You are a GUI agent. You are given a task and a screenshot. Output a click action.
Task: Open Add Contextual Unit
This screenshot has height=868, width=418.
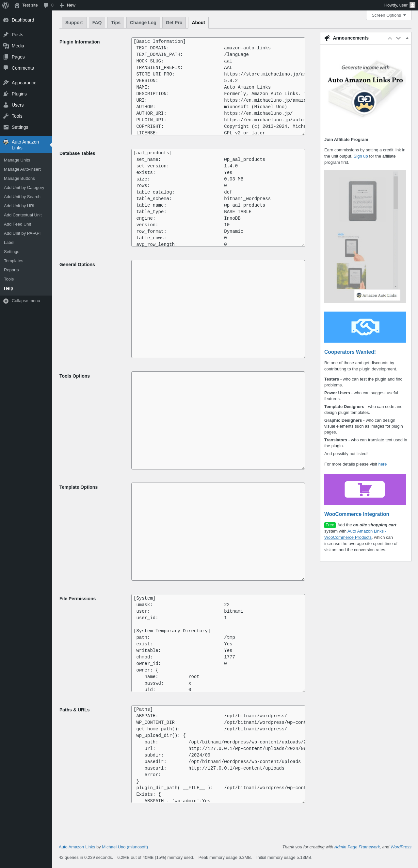coord(23,215)
